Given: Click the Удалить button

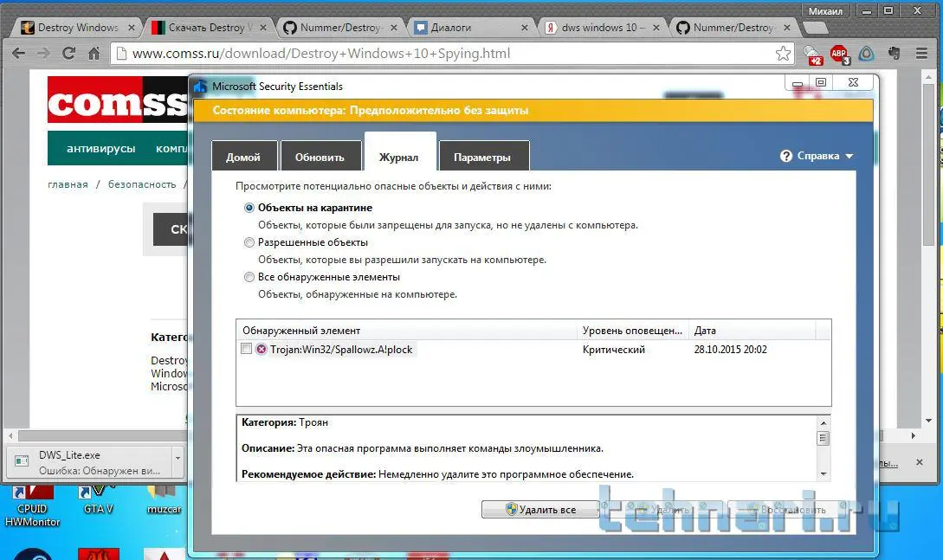Looking at the screenshot, I should pyautogui.click(x=662, y=510).
